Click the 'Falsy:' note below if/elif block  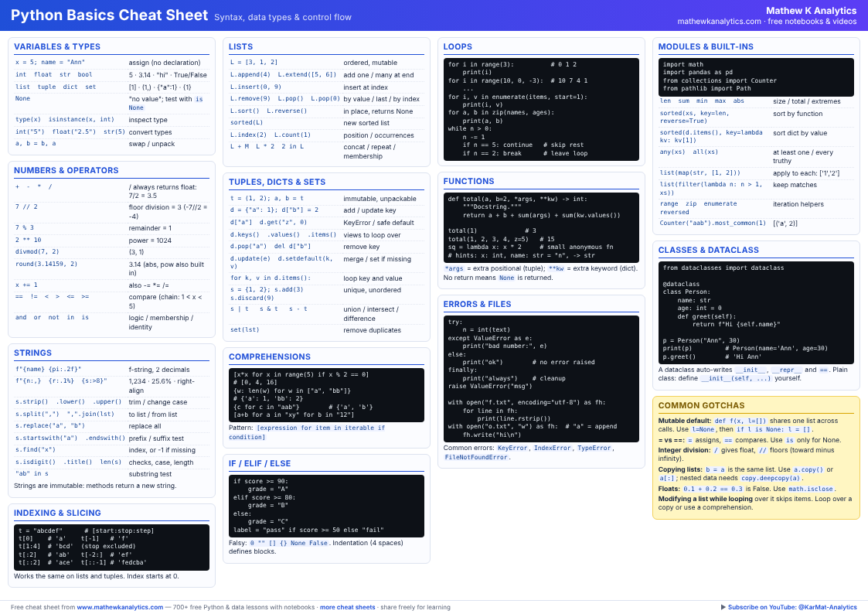tap(316, 547)
